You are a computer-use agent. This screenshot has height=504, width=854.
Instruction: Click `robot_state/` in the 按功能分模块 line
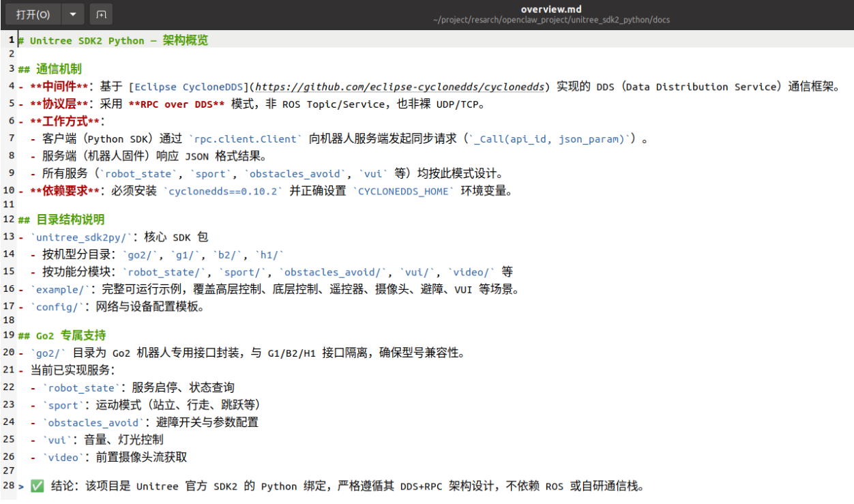(x=165, y=272)
